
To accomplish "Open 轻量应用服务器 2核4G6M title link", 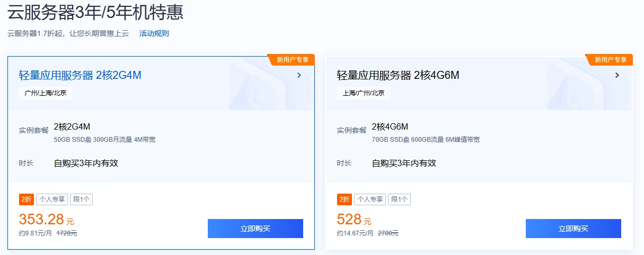I will pos(398,75).
